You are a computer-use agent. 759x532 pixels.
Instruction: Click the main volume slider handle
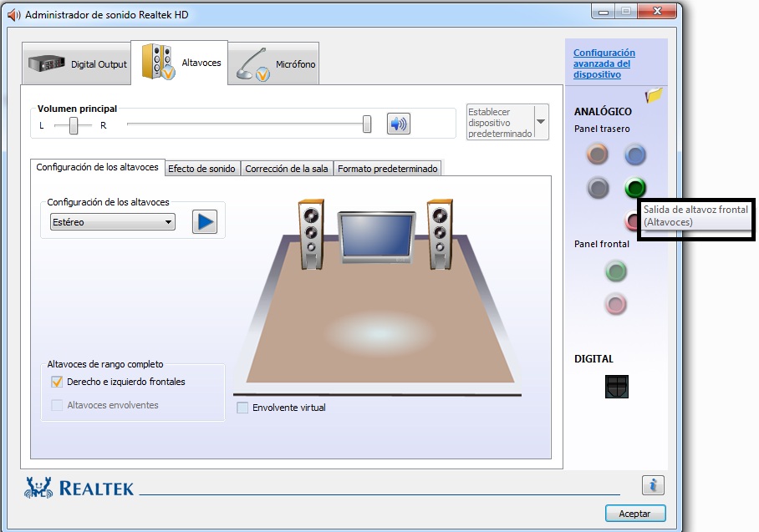click(367, 124)
